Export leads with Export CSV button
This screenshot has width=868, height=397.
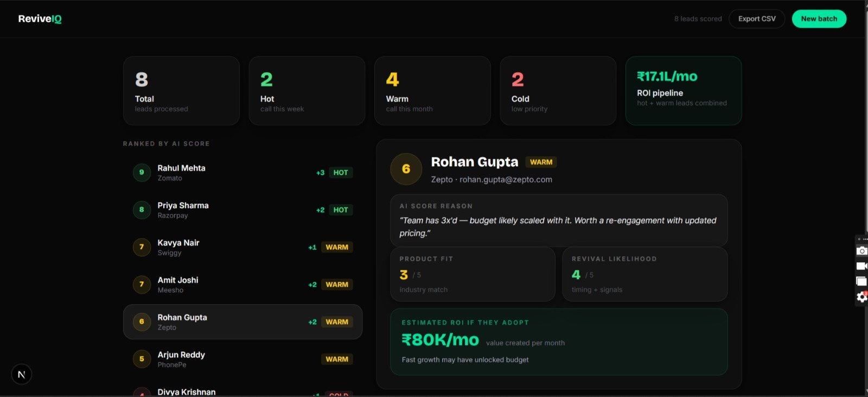tap(757, 19)
